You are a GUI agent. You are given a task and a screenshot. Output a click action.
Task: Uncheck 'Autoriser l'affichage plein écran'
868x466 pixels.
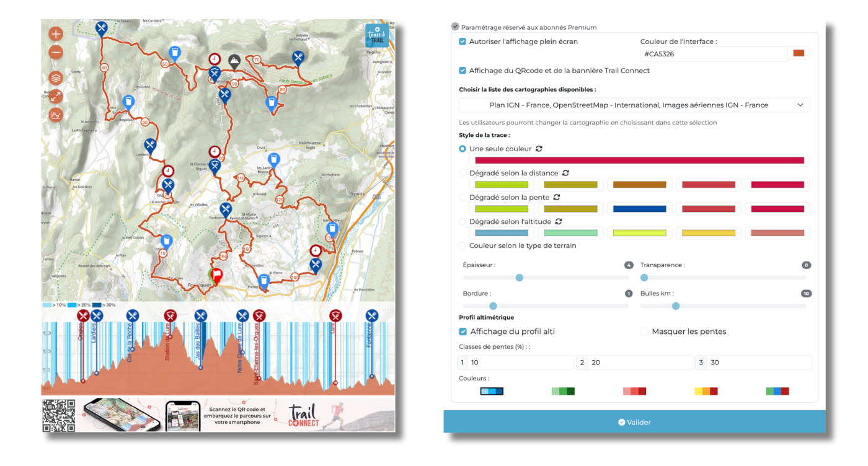point(463,42)
